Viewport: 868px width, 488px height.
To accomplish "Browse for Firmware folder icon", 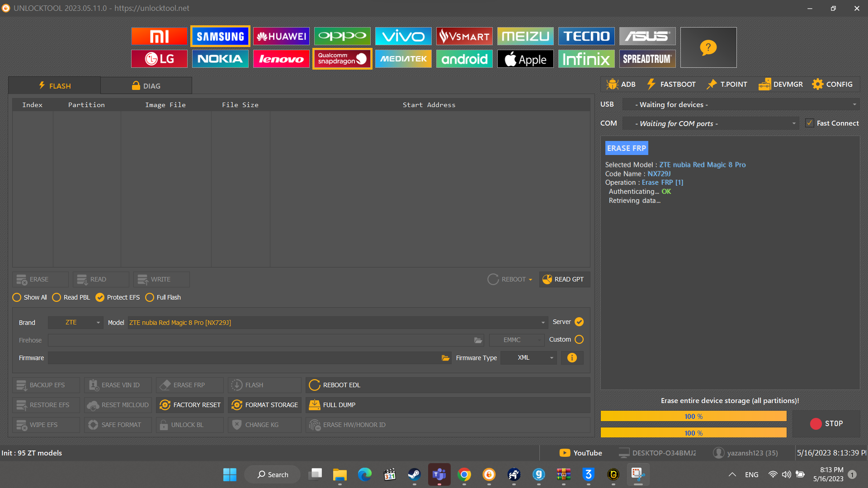I will (x=445, y=358).
